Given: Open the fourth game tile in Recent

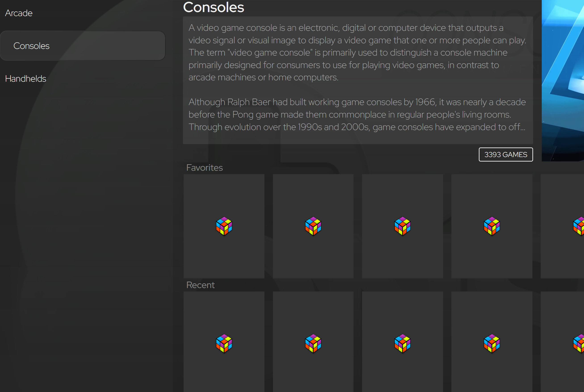Looking at the screenshot, I should [x=492, y=342].
